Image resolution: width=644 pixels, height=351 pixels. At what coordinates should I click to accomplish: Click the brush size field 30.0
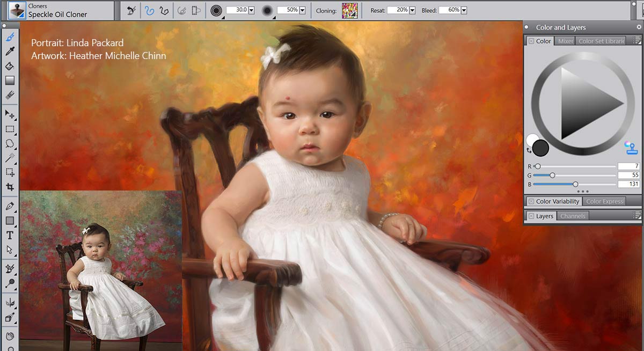[x=237, y=10]
